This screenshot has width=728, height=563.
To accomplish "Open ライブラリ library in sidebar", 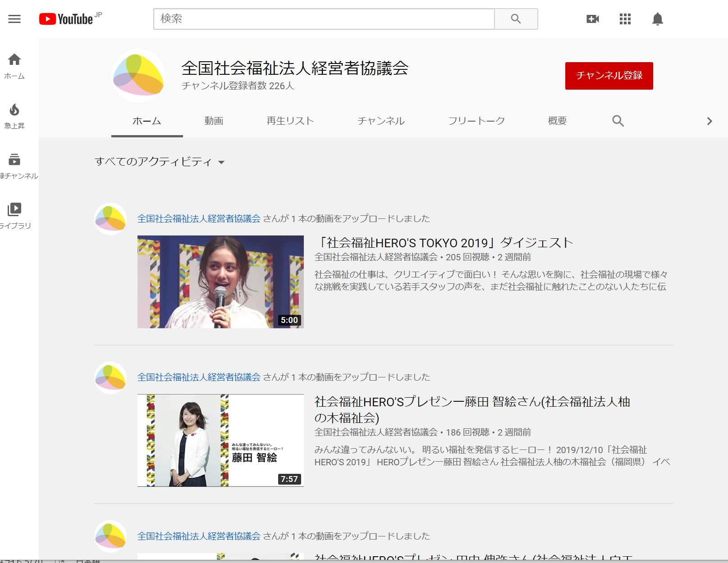I will pos(14,216).
